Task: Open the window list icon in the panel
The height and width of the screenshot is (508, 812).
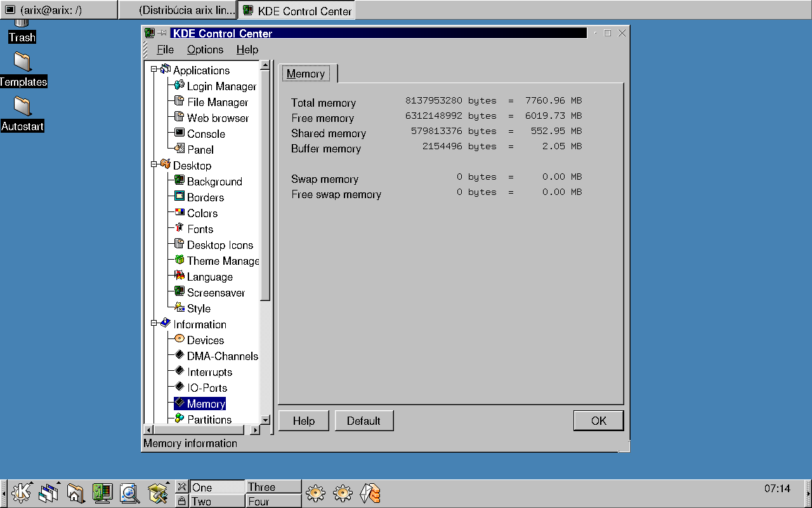Action: point(48,493)
